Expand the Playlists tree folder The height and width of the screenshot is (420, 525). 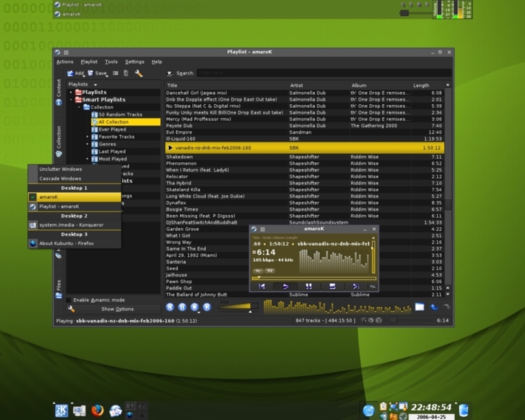[70, 92]
